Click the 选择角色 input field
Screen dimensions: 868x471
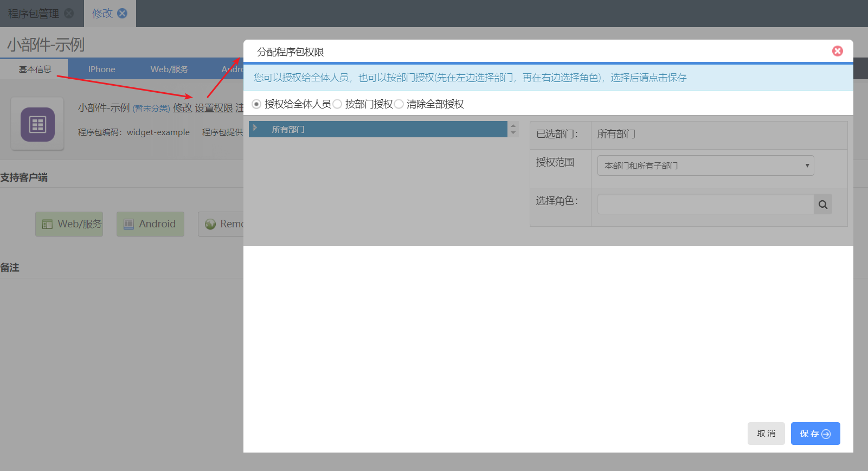(x=705, y=205)
